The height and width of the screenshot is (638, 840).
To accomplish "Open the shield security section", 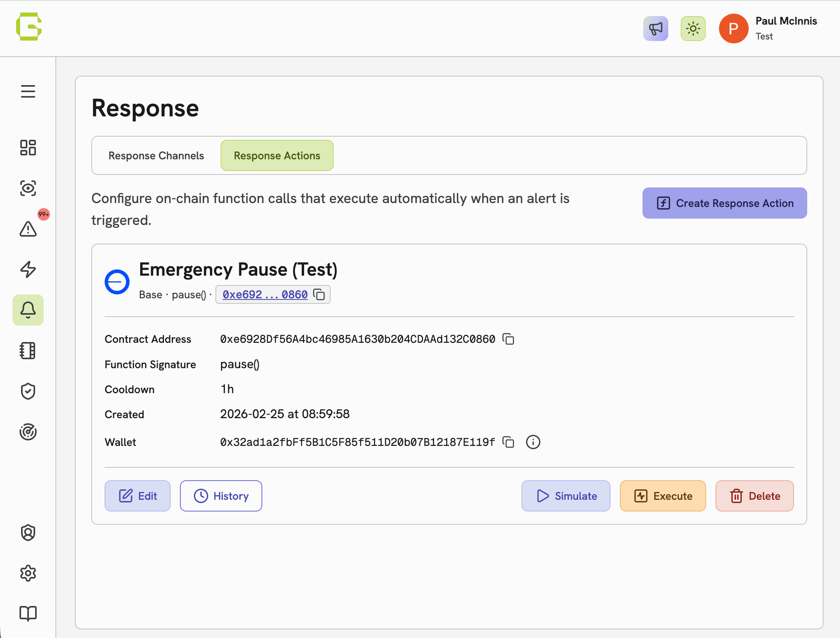I will (28, 391).
